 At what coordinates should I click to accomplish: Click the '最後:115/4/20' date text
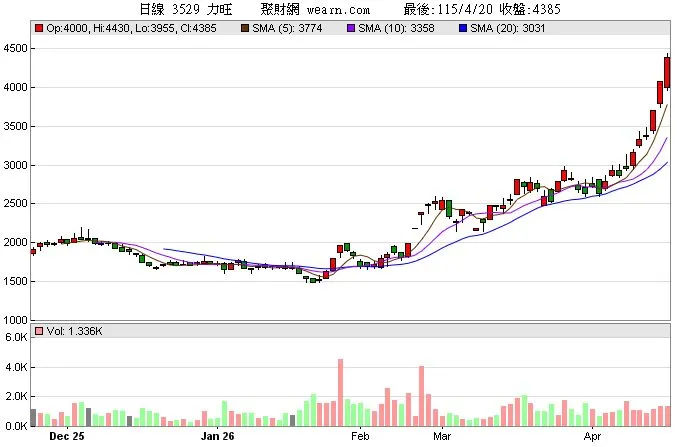pos(448,9)
